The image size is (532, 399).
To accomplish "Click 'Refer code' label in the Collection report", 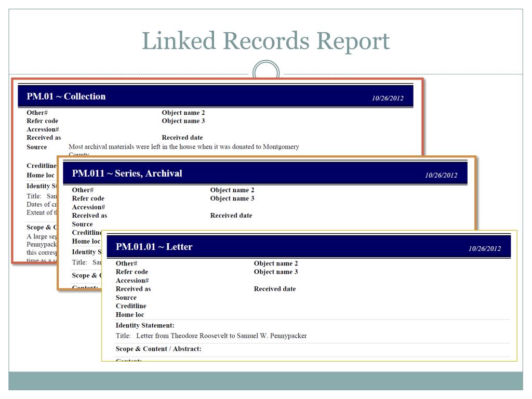I will click(43, 121).
